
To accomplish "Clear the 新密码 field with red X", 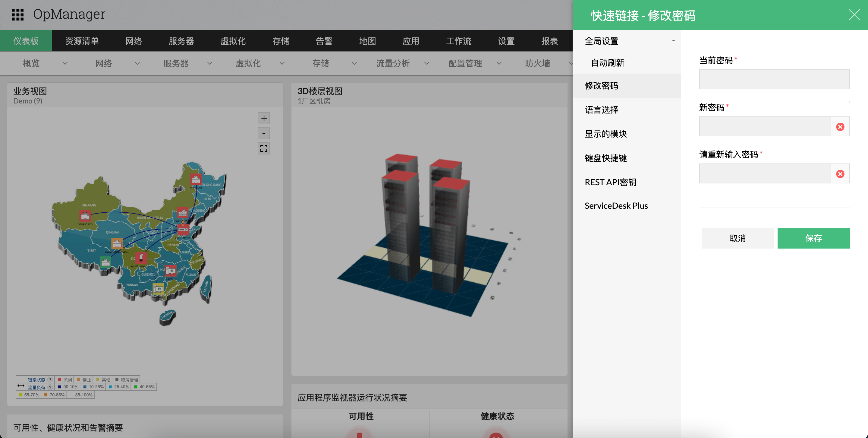I will 840,126.
